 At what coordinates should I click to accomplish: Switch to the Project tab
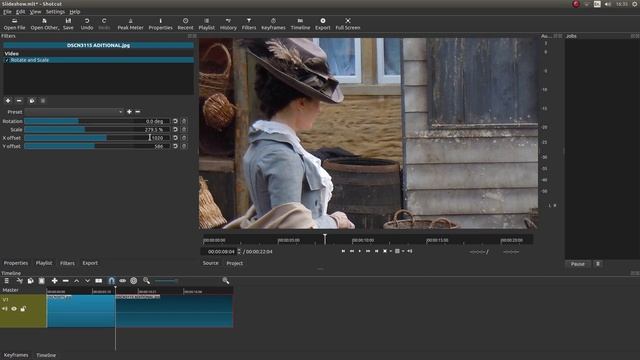point(235,263)
